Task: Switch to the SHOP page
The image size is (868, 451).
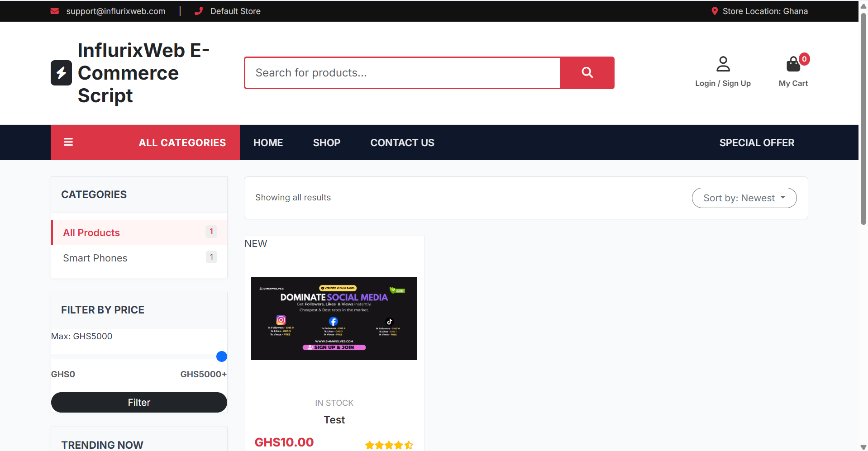Action: [x=326, y=142]
